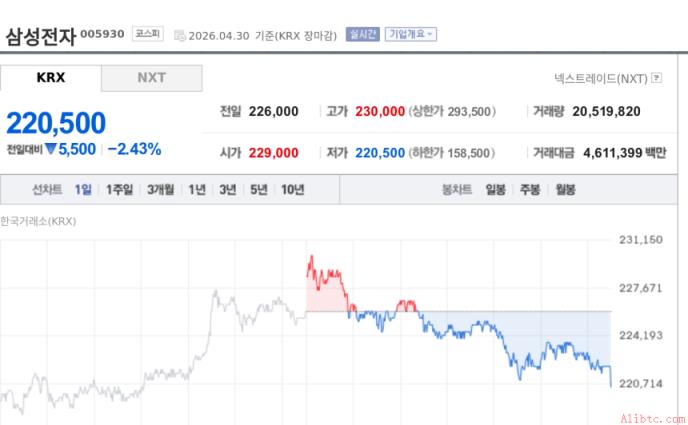Click the 코스피 market badge

coord(148,34)
